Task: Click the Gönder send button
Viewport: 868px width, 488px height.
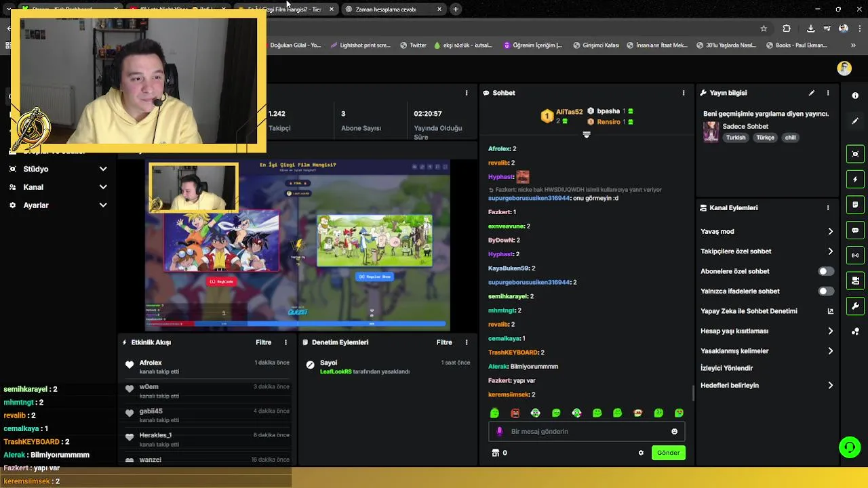Action: (668, 453)
